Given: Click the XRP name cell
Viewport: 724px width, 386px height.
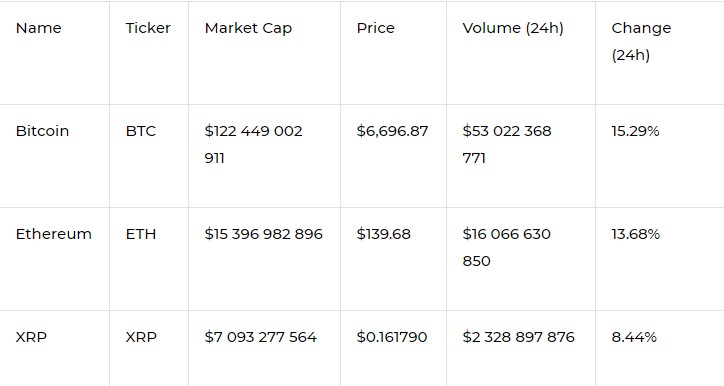Looking at the screenshot, I should [31, 337].
